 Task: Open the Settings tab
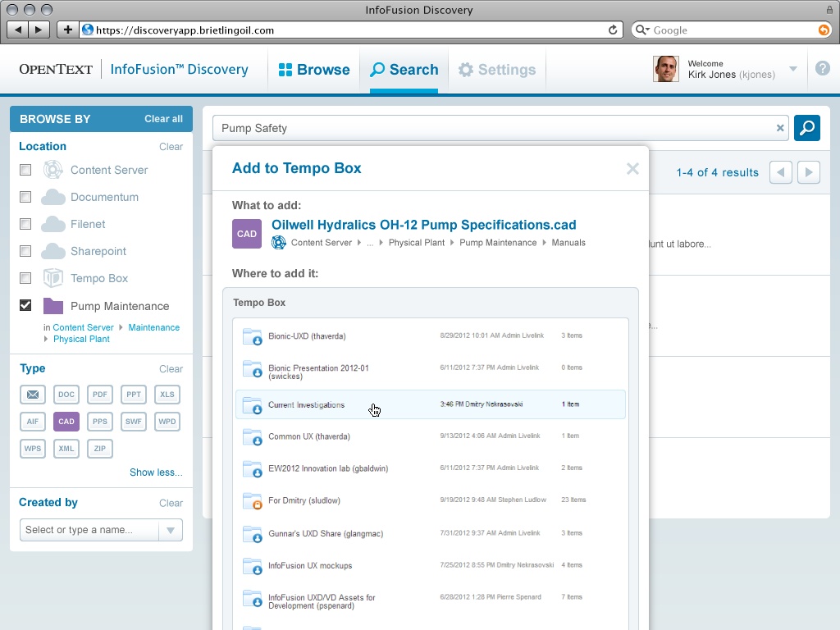click(496, 70)
